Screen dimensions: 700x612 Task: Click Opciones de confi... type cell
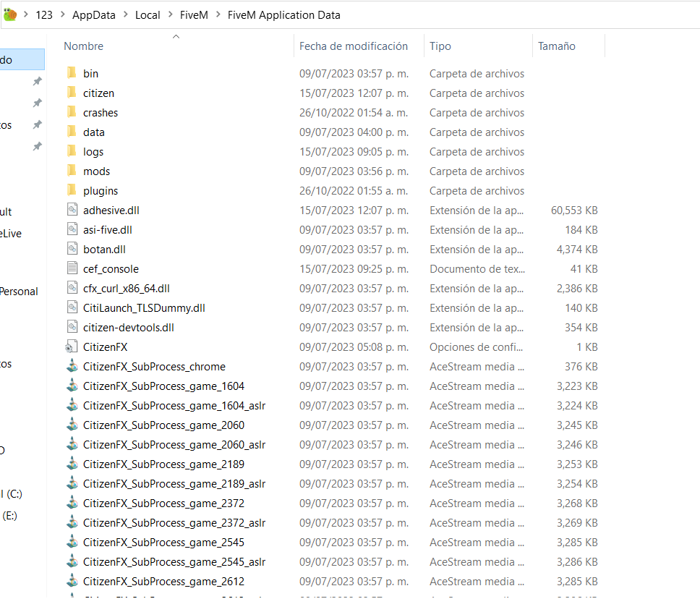point(476,347)
